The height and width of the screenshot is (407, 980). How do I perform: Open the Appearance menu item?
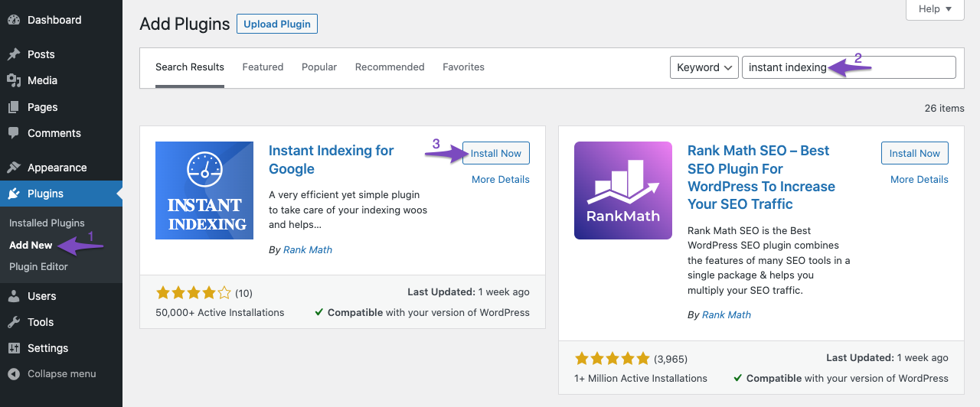point(61,168)
